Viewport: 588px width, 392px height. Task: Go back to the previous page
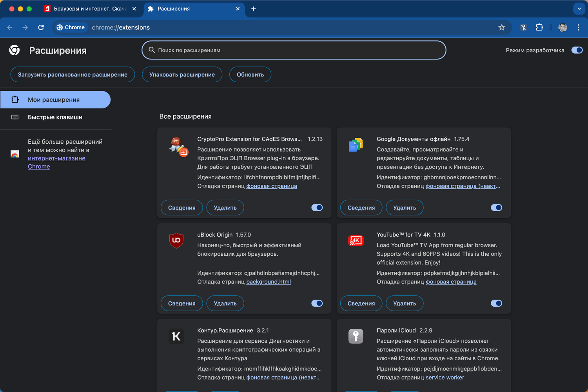pos(10,27)
